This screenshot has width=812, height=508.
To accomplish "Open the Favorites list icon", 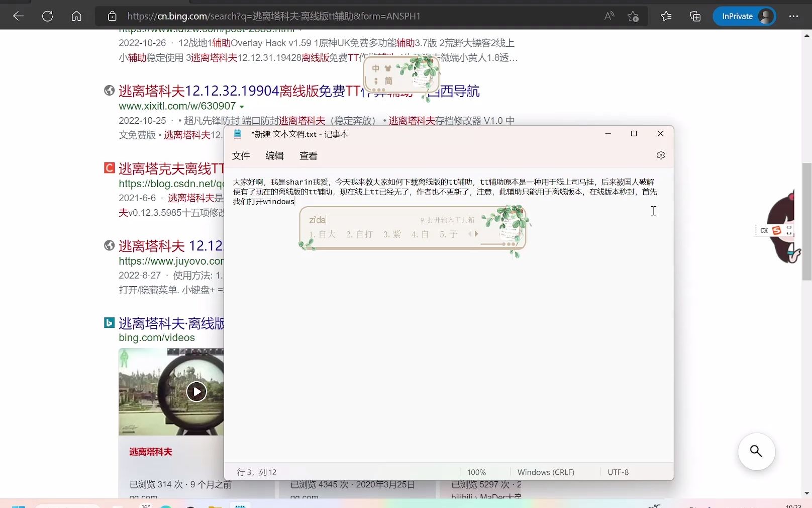I will tap(666, 16).
